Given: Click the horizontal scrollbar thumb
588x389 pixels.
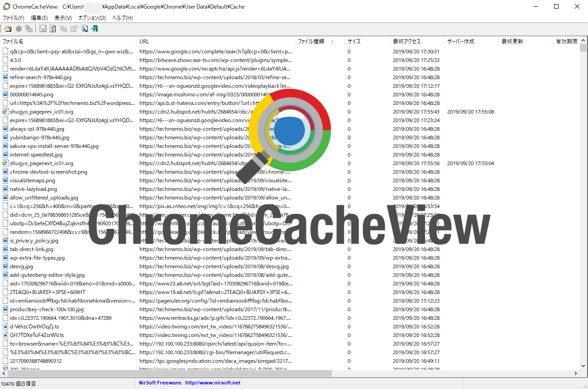Looking at the screenshot, I should [x=170, y=374].
